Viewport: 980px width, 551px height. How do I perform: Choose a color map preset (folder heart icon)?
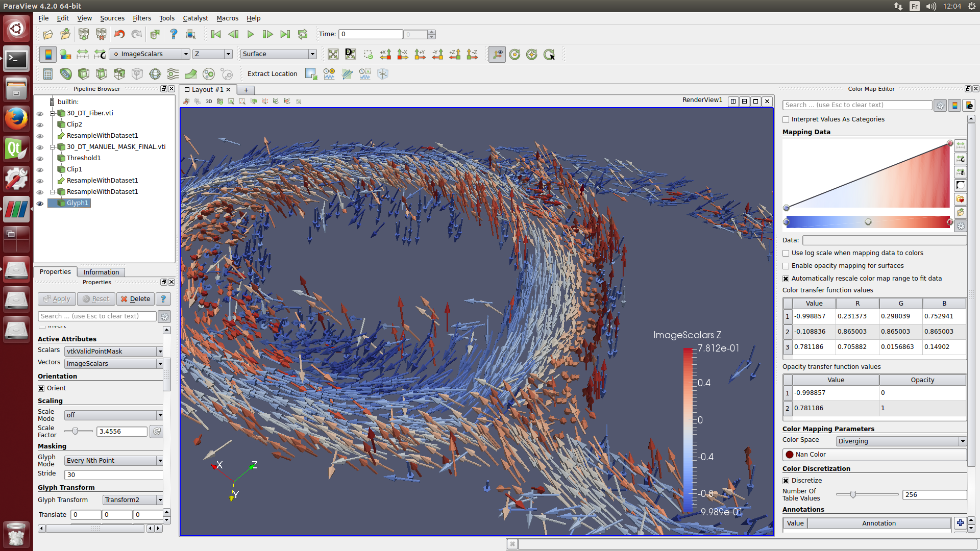(x=961, y=199)
